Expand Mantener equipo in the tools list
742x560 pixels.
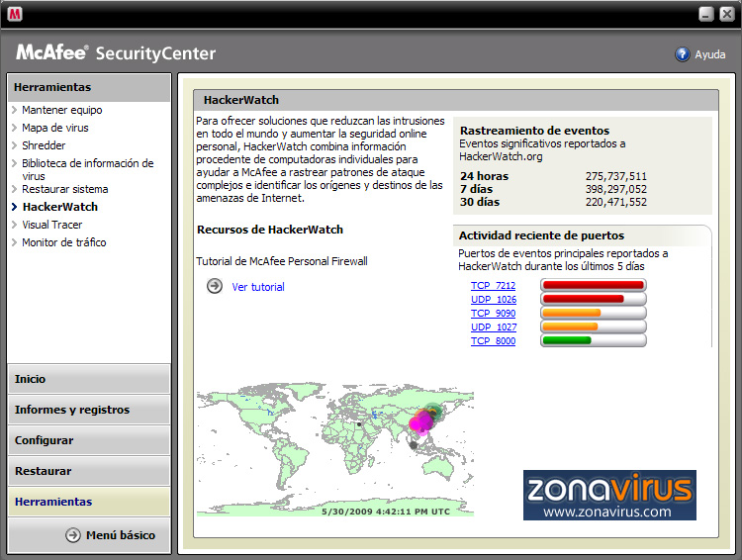click(x=61, y=110)
